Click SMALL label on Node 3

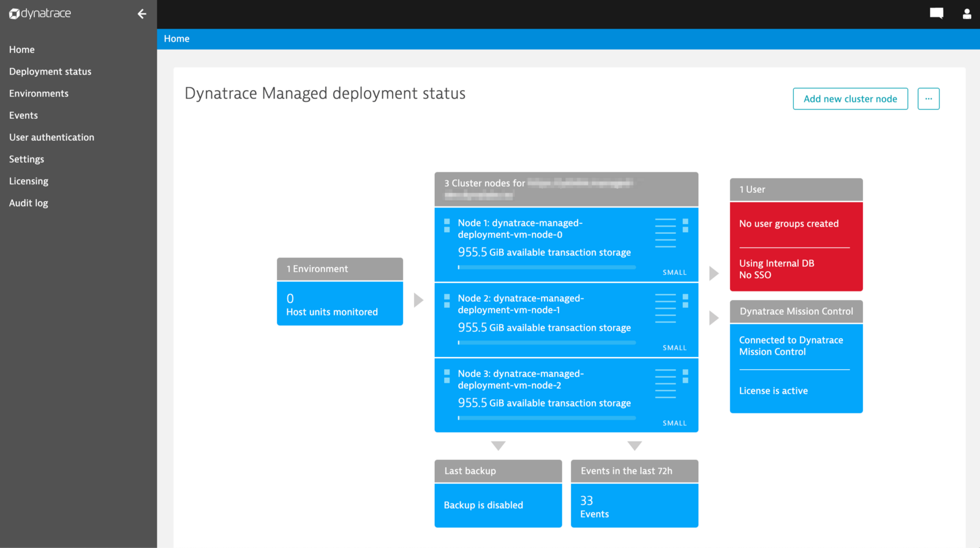coord(674,423)
